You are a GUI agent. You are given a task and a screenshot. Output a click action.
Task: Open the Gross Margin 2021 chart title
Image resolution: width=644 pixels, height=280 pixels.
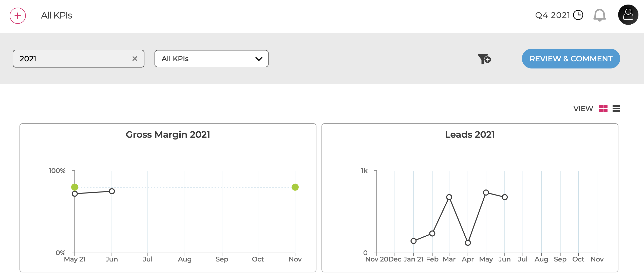(x=168, y=134)
